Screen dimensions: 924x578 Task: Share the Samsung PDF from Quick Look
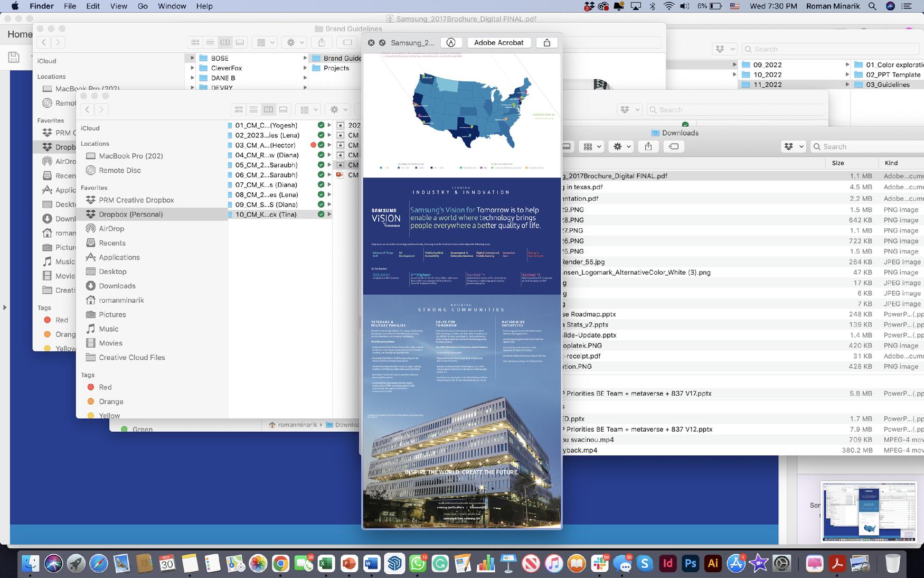(x=547, y=43)
